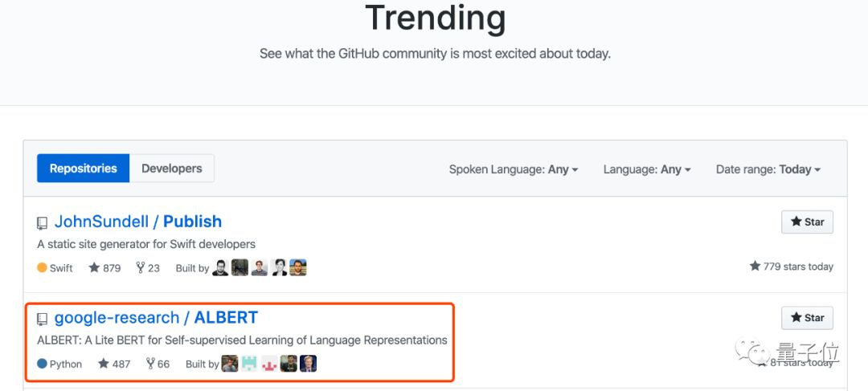Viewport: 868px width, 391px height.
Task: Click the repo icon beside JohnSundell / Publish
Action: pyautogui.click(x=43, y=223)
